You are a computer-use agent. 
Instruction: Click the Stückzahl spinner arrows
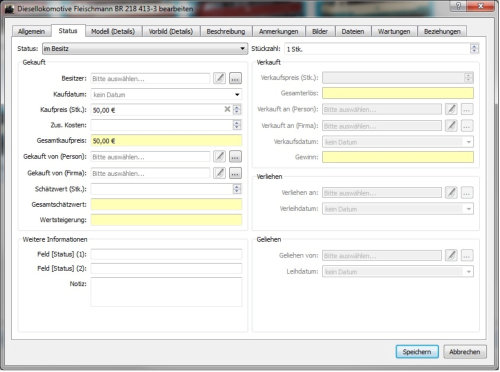click(x=474, y=49)
